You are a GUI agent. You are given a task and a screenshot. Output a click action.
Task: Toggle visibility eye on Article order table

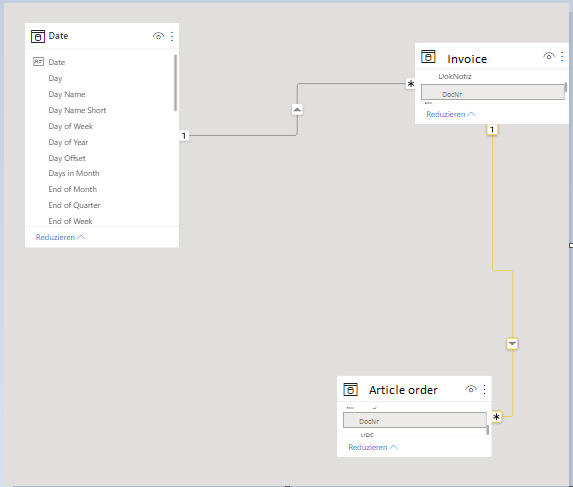[x=471, y=389]
